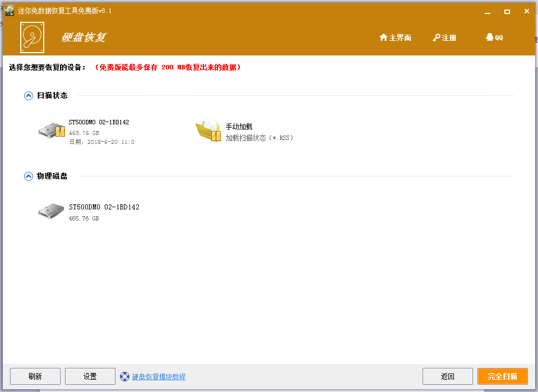Open the 设置 settings button
The height and width of the screenshot is (392, 538).
click(x=90, y=376)
